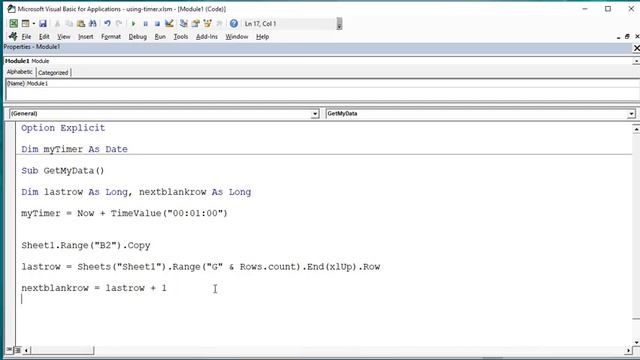This screenshot has width=640, height=360.
Task: Click the horizontal scrollbar thumb
Action: coord(62,350)
